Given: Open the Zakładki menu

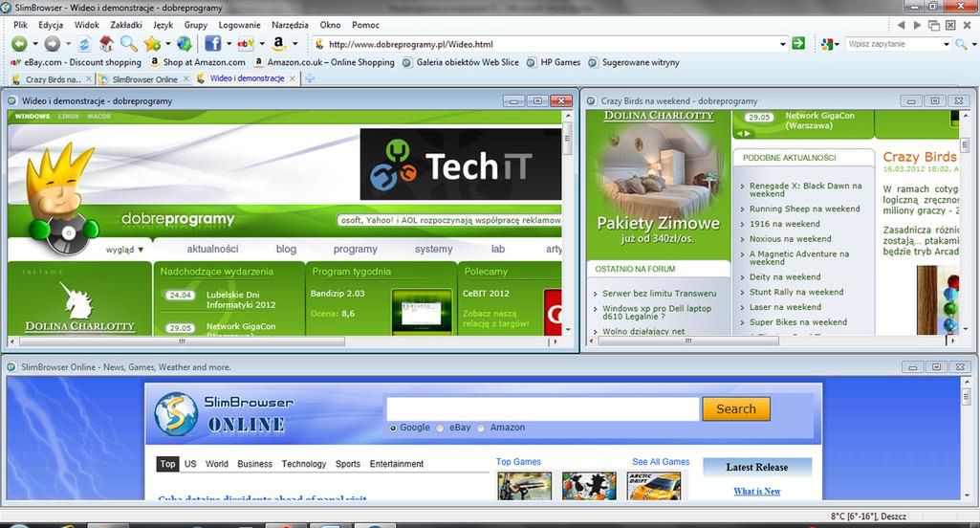Looking at the screenshot, I should pyautogui.click(x=126, y=25).
